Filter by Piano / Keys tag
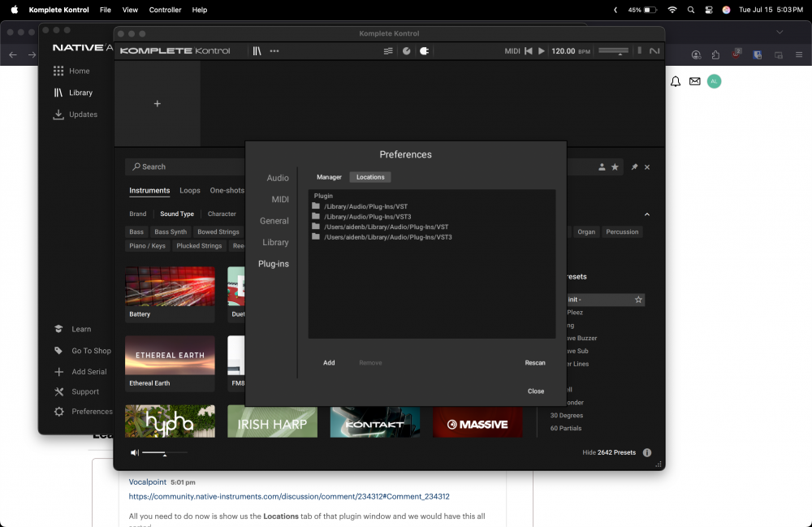This screenshot has width=812, height=527. [148, 246]
